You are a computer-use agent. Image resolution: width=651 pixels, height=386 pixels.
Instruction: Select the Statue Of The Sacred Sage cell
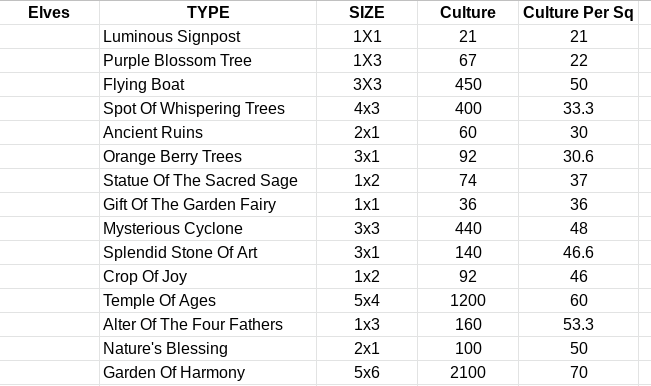point(208,181)
